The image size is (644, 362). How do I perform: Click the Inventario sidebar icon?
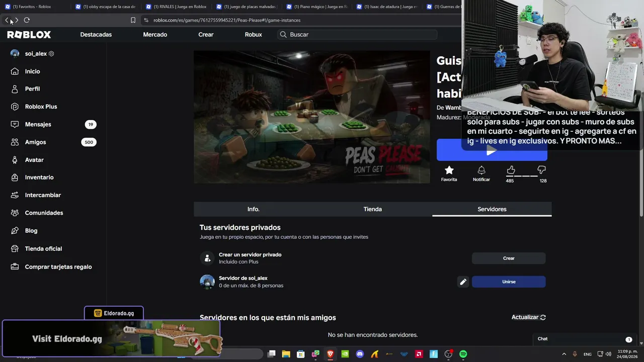15,177
